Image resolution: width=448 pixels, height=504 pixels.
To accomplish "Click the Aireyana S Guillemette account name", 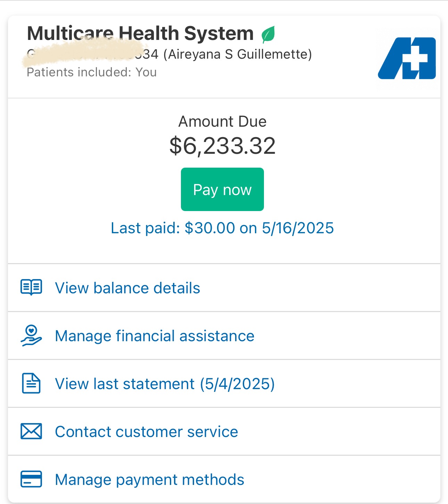I will (x=238, y=54).
